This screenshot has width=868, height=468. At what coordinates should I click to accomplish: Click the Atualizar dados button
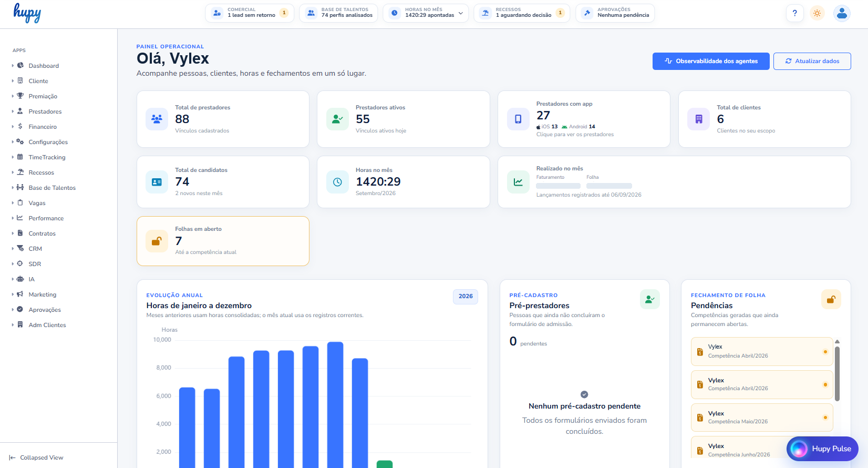click(812, 61)
